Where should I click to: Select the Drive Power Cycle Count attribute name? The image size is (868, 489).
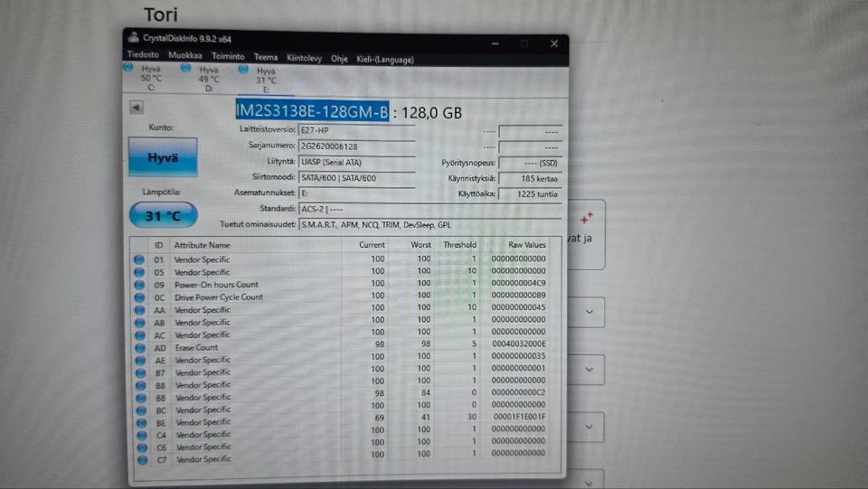point(219,297)
